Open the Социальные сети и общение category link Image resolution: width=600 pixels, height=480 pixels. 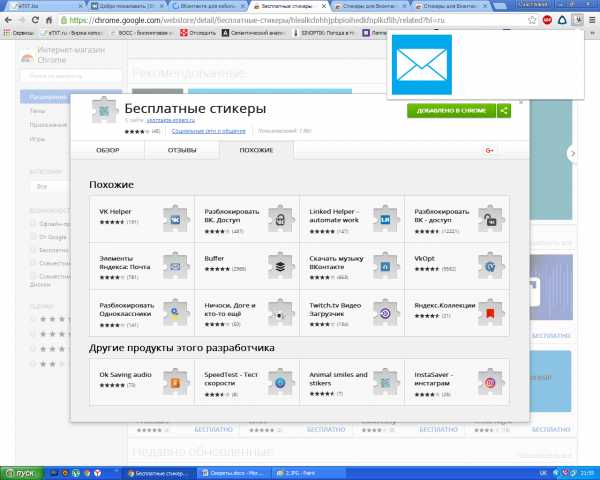pyautogui.click(x=209, y=131)
